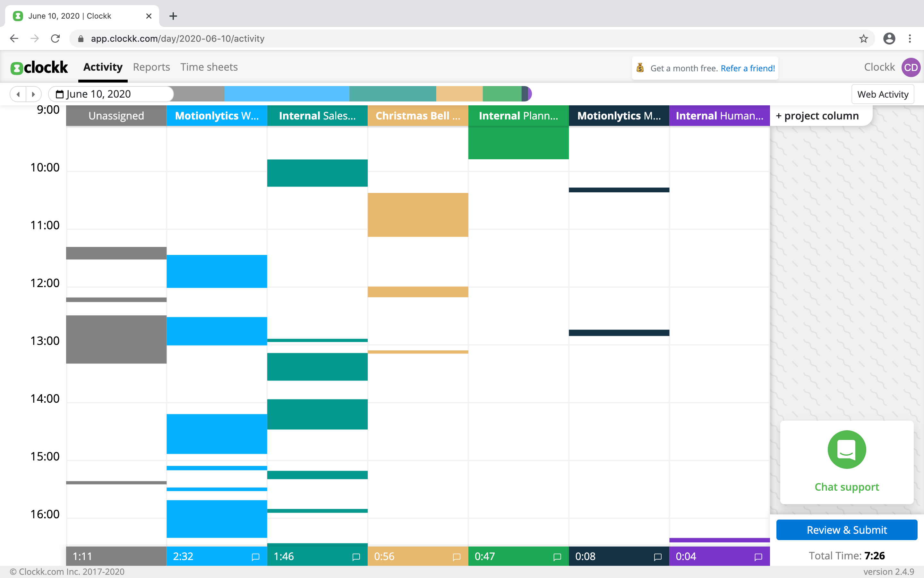
Task: Close the June 10, 2020 Clockk tab
Action: (x=149, y=16)
